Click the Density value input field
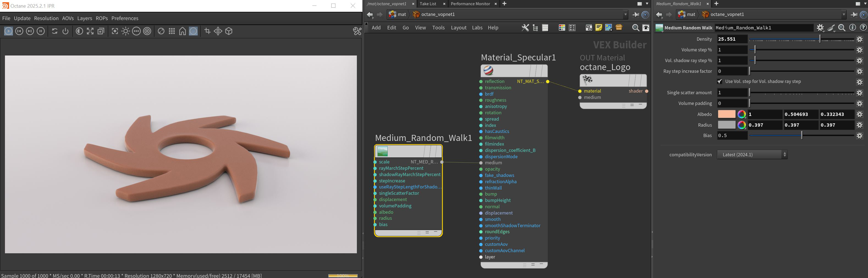 tap(732, 39)
